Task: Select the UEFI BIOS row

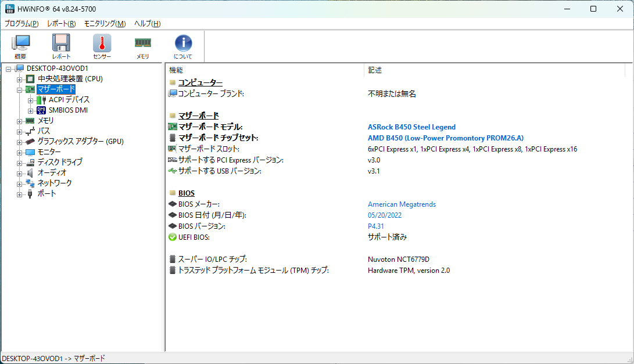Action: [x=194, y=237]
